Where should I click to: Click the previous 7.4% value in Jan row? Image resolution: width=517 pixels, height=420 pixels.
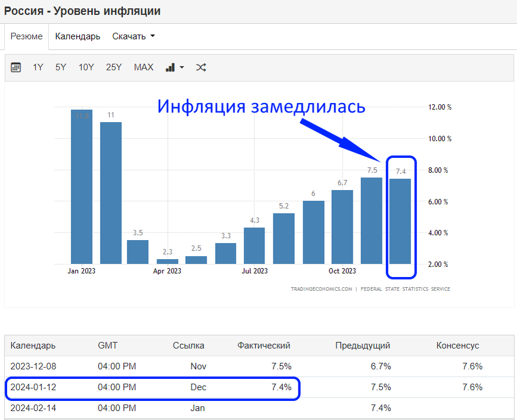pyautogui.click(x=381, y=408)
